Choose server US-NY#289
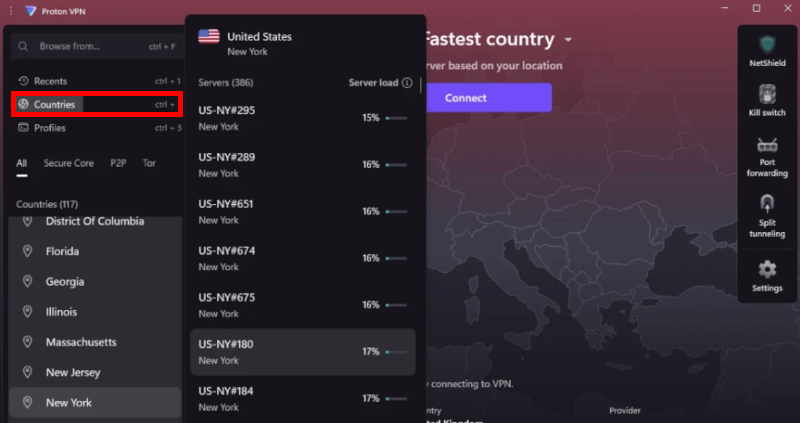Screen dimensions: 800x423 pyautogui.click(x=303, y=165)
